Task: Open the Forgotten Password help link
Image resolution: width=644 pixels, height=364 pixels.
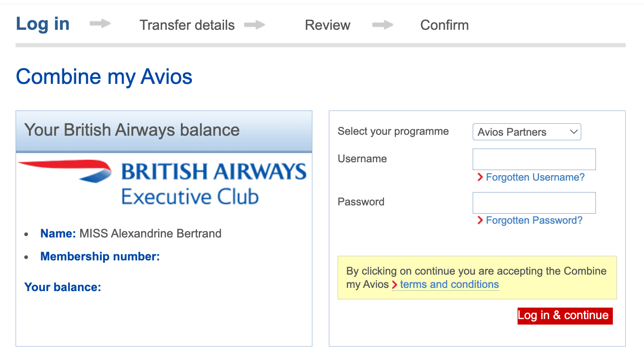Action: [x=534, y=221]
